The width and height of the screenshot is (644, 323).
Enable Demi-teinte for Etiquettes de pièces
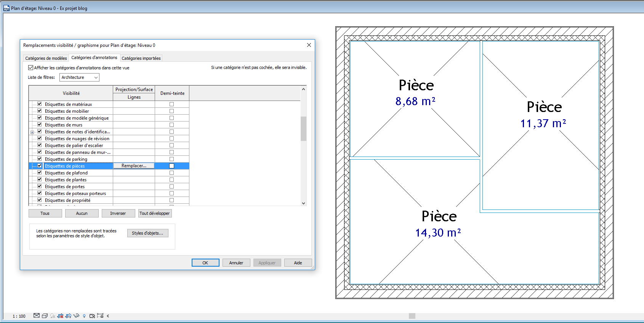171,166
